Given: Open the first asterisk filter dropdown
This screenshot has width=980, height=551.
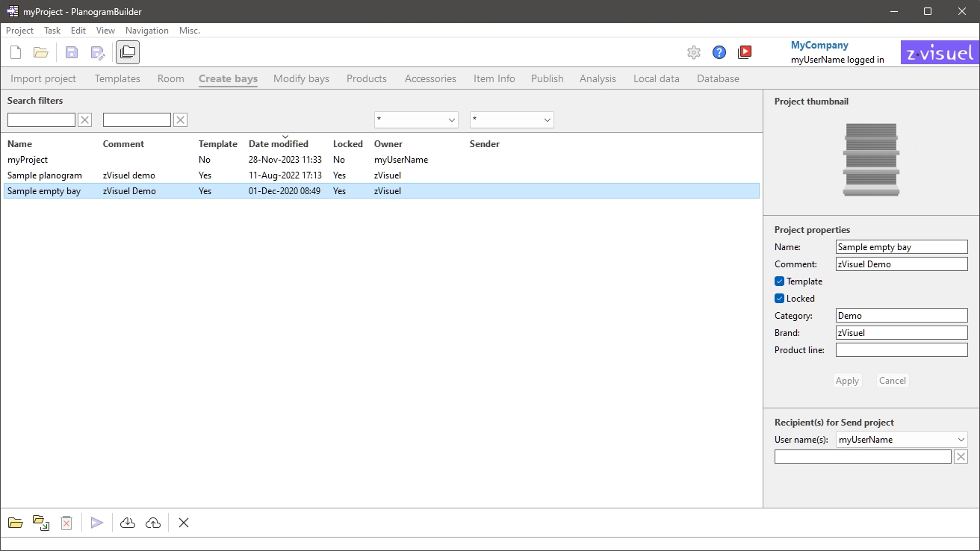Looking at the screenshot, I should [416, 119].
